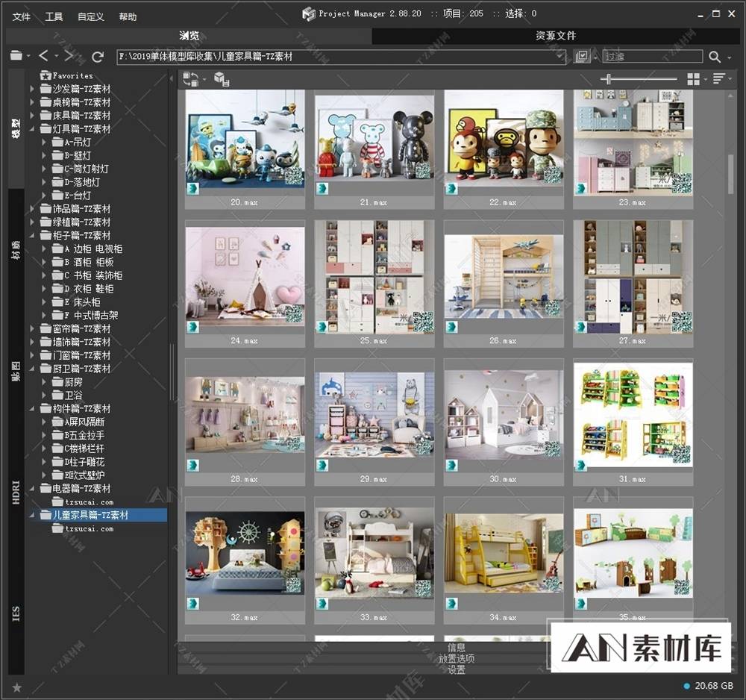Refresh the current folder view

[x=98, y=57]
